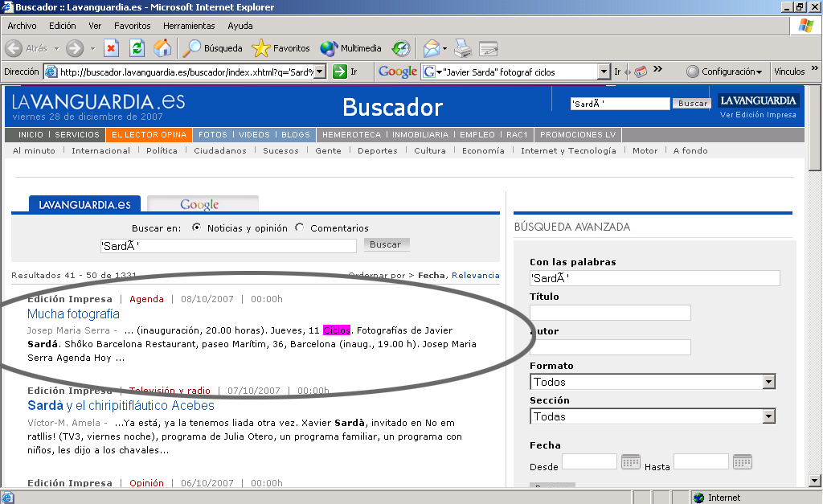823x504 pixels.
Task: Click the Refresh page icon
Action: [137, 48]
